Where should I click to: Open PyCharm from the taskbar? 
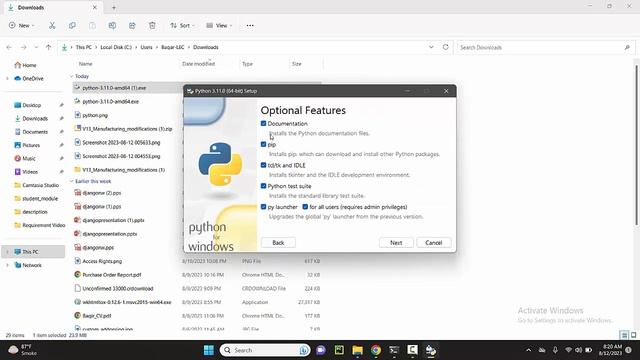click(x=339, y=350)
